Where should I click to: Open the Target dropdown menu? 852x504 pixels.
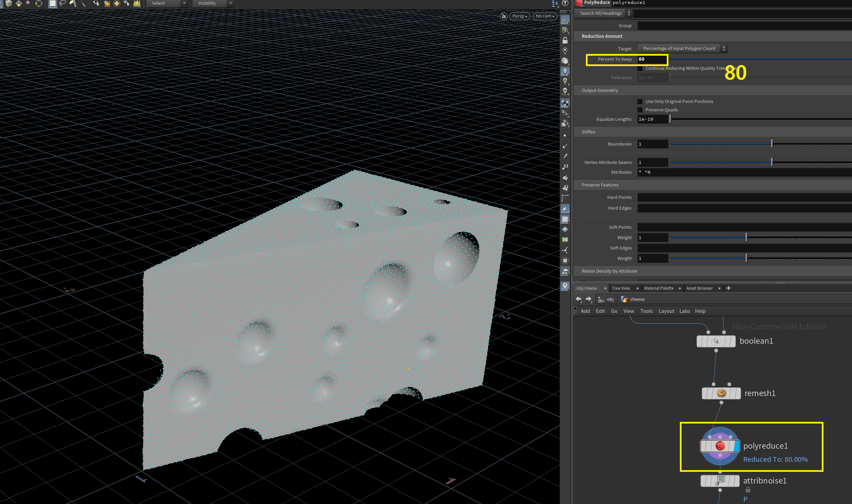tap(682, 49)
